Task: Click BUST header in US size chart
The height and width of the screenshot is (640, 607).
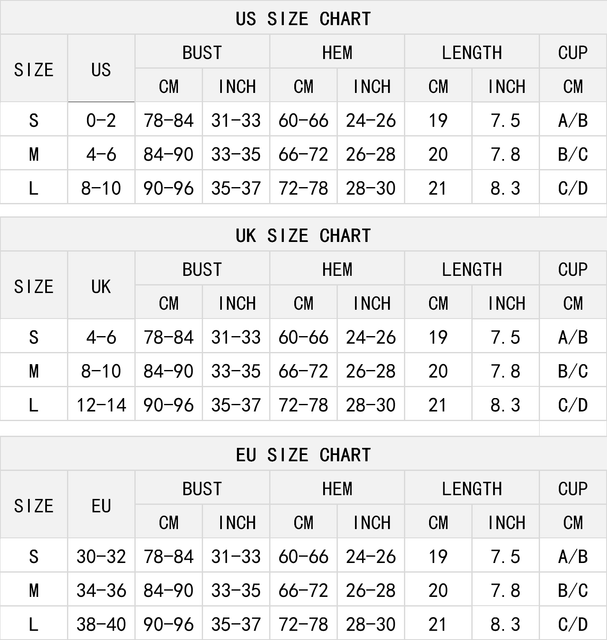Action: pyautogui.click(x=202, y=53)
